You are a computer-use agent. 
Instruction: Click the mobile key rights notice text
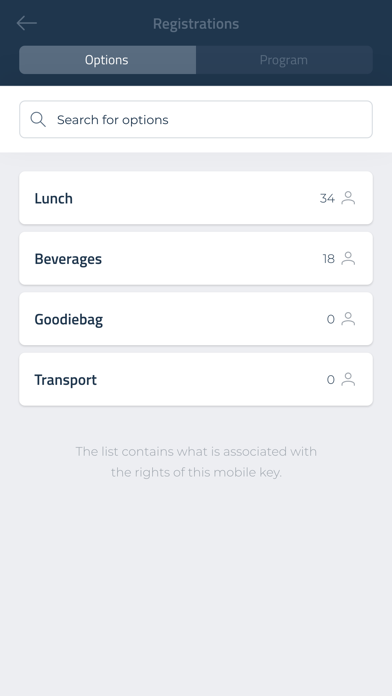196,462
